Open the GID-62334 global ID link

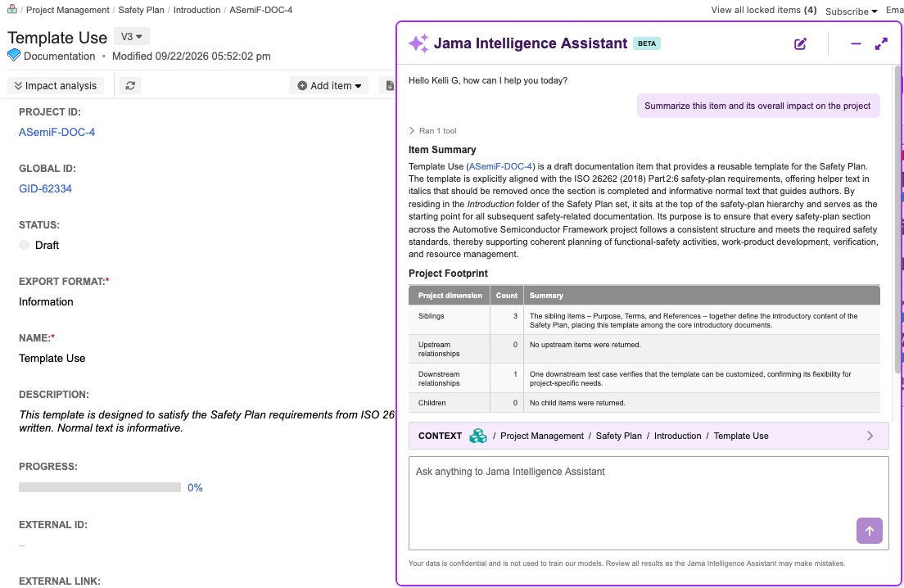(x=46, y=188)
